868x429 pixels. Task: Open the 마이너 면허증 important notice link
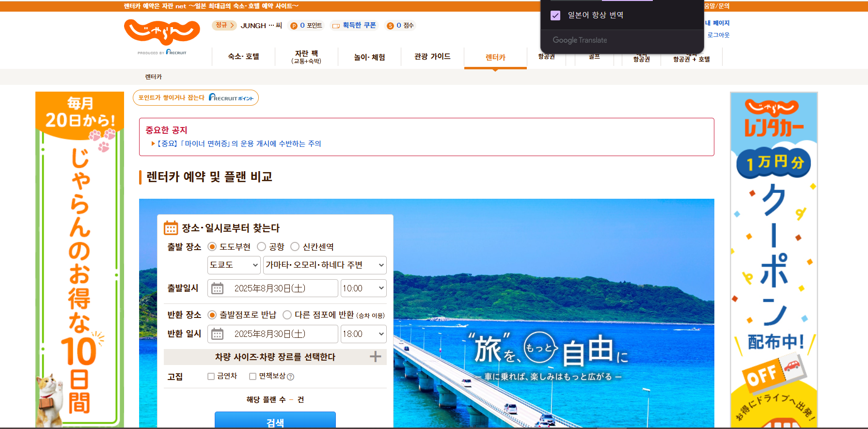pos(239,143)
